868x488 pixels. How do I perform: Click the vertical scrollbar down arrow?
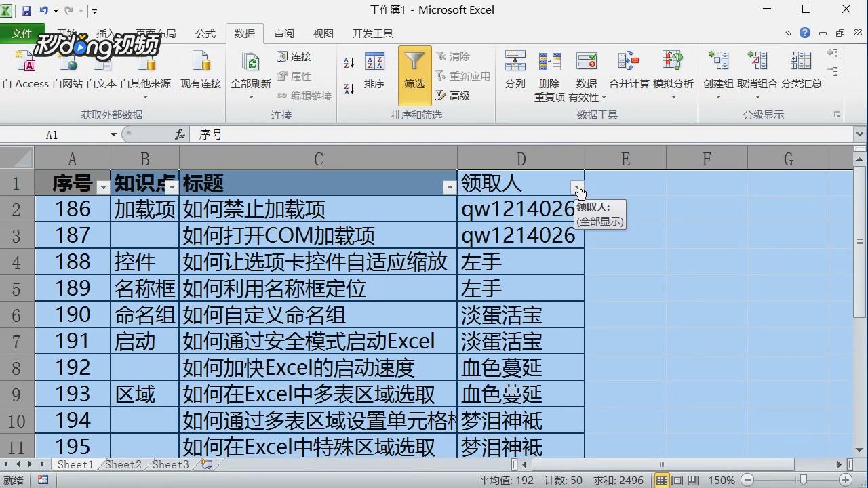click(861, 450)
